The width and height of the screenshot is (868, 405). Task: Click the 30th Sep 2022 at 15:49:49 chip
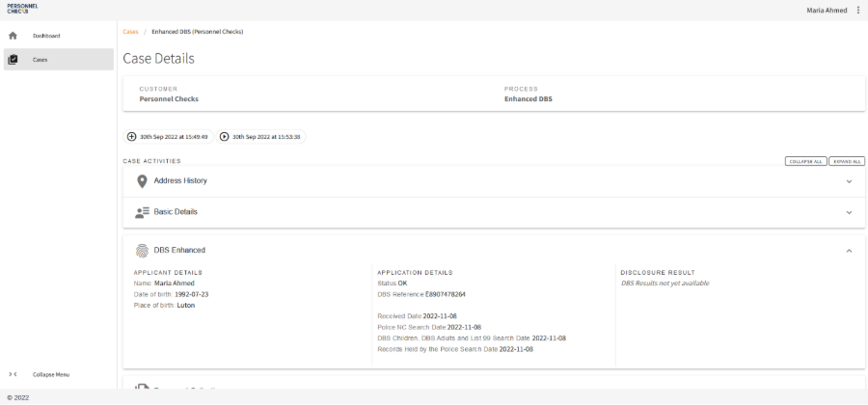168,137
